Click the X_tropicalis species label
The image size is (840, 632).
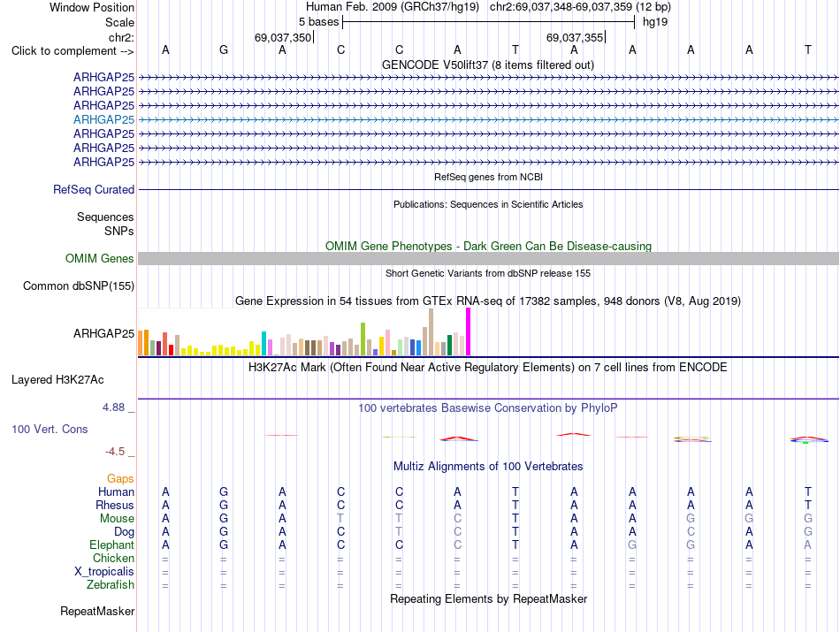click(x=104, y=572)
